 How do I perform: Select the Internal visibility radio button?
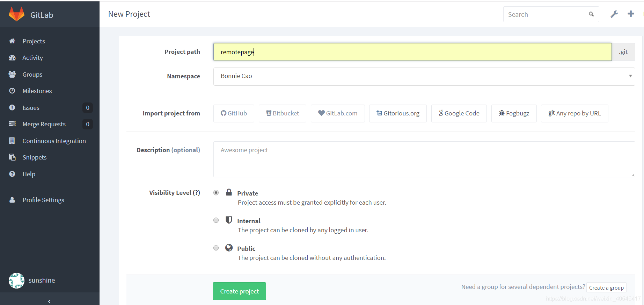pyautogui.click(x=216, y=220)
